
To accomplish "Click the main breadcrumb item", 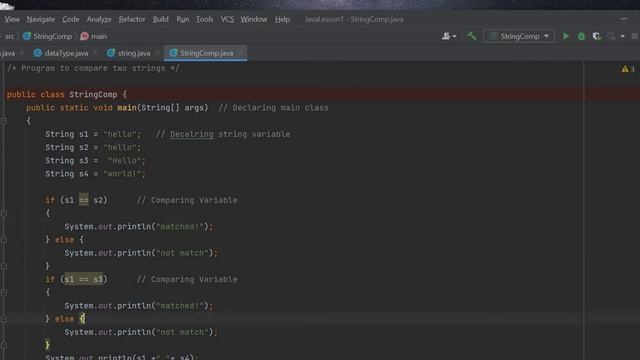I will point(99,36).
